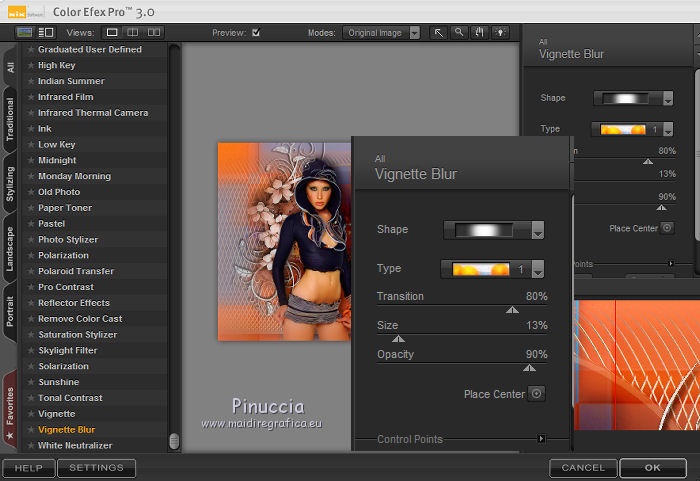
Task: Switch to split preview view
Action: click(134, 33)
